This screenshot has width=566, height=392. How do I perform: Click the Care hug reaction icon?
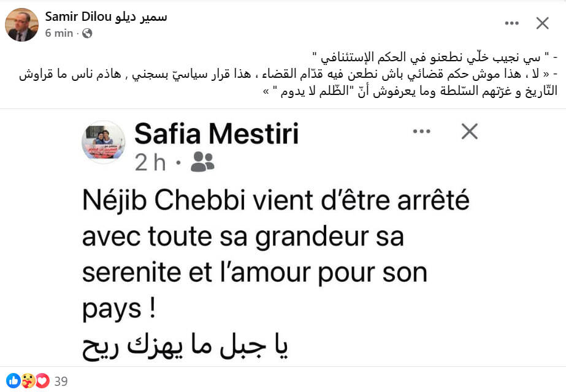pyautogui.click(x=28, y=381)
